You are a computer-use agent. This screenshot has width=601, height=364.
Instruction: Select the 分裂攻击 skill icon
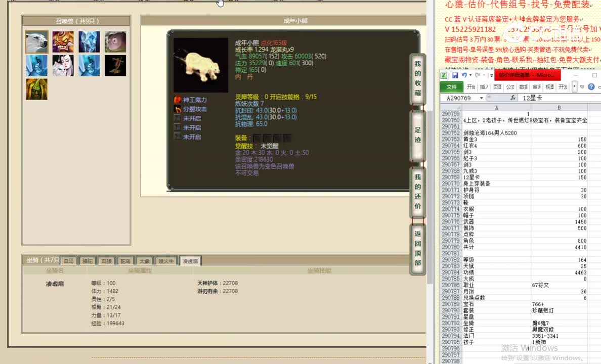178,109
